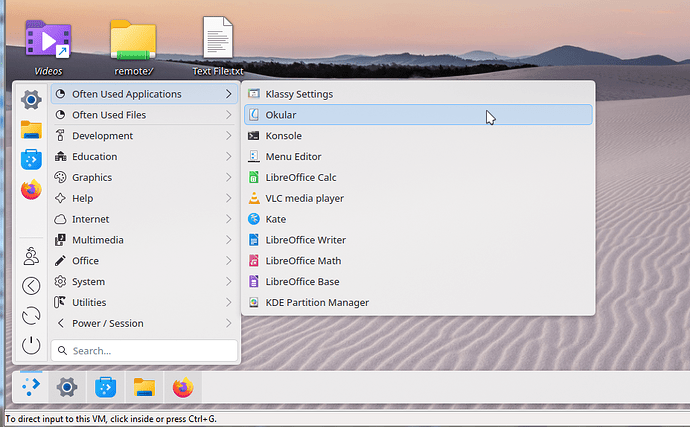Open Discover from the taskbar
This screenshot has height=427, width=690.
point(106,387)
